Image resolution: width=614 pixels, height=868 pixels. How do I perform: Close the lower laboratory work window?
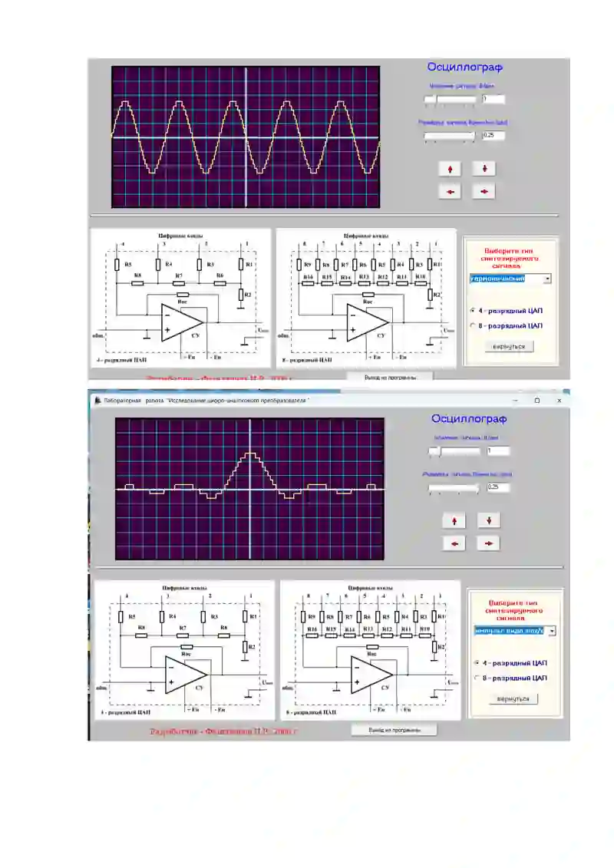(560, 401)
